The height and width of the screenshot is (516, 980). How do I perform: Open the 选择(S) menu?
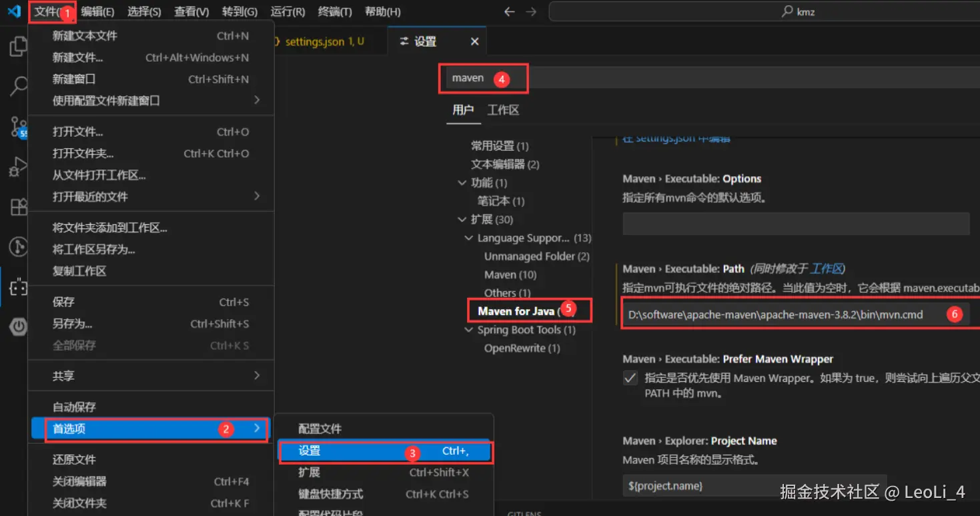pos(144,11)
